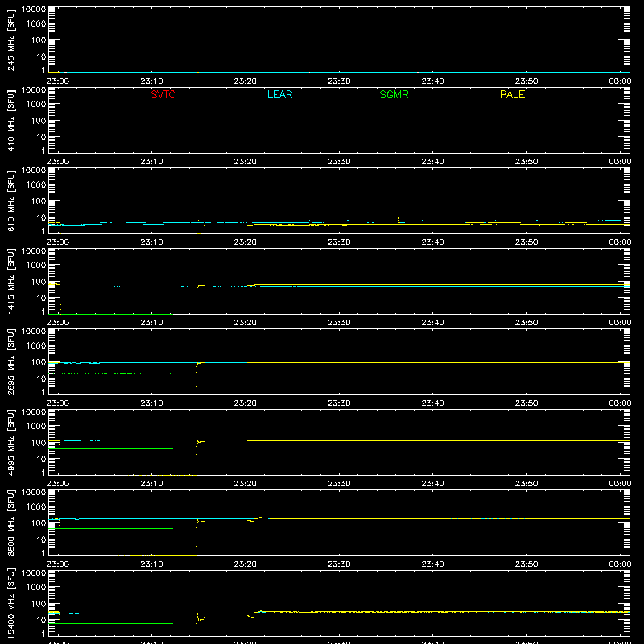
Task: Click the 23:30 tick of the 245 MHz panel
Action: (x=339, y=81)
